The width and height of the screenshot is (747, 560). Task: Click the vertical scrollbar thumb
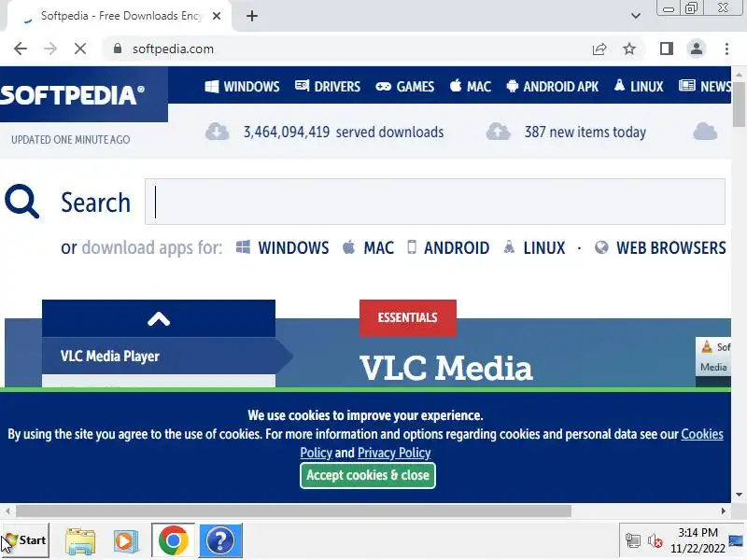click(x=739, y=105)
